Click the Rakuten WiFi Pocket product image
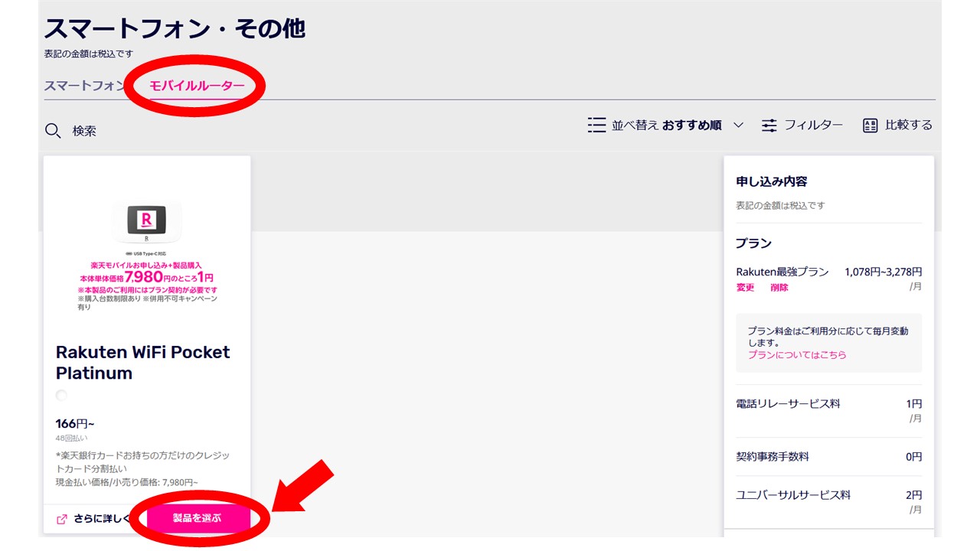This screenshot has width=980, height=551. click(x=147, y=220)
